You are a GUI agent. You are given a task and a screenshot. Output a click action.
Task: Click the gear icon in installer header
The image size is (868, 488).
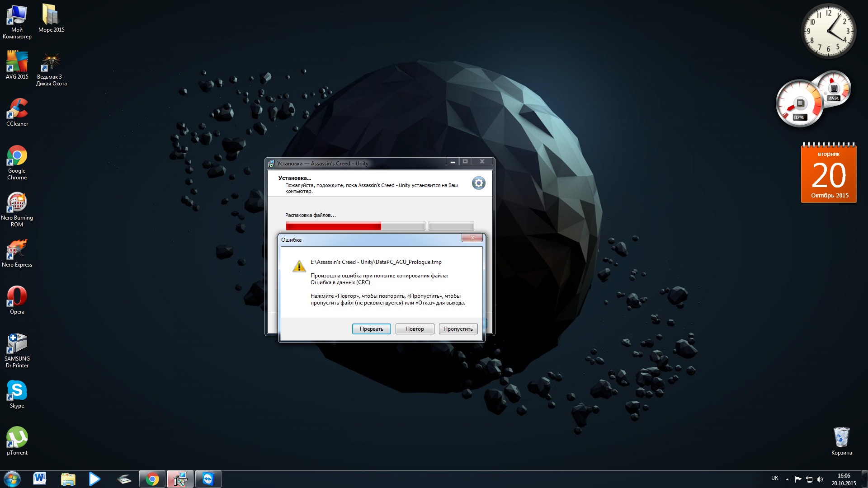[479, 183]
